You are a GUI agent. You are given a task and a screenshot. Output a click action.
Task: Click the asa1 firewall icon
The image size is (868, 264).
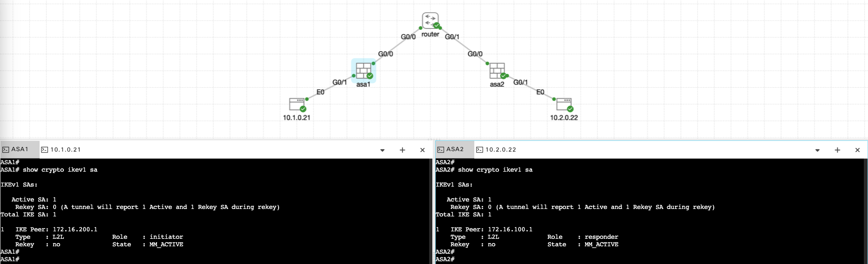pyautogui.click(x=363, y=71)
